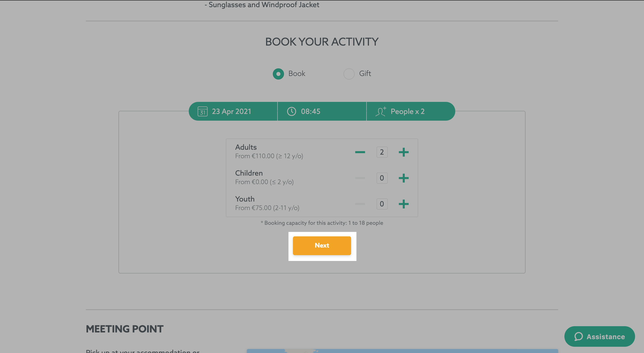644x353 pixels.
Task: Select the Gift radio button
Action: click(349, 74)
